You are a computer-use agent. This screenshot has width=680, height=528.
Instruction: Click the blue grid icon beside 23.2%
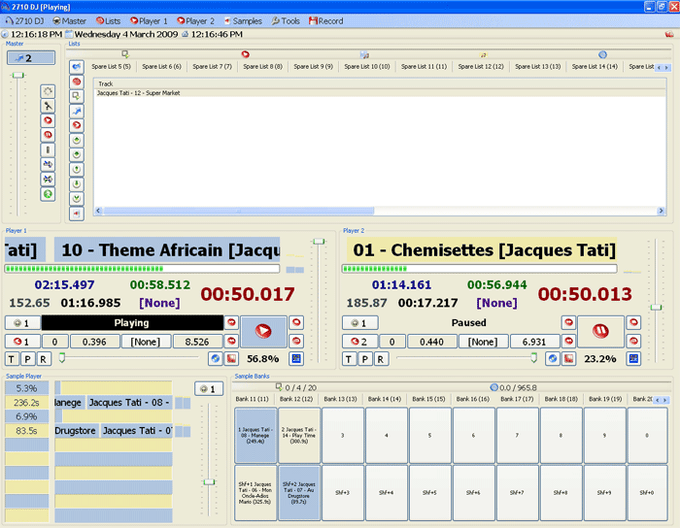pyautogui.click(x=634, y=359)
